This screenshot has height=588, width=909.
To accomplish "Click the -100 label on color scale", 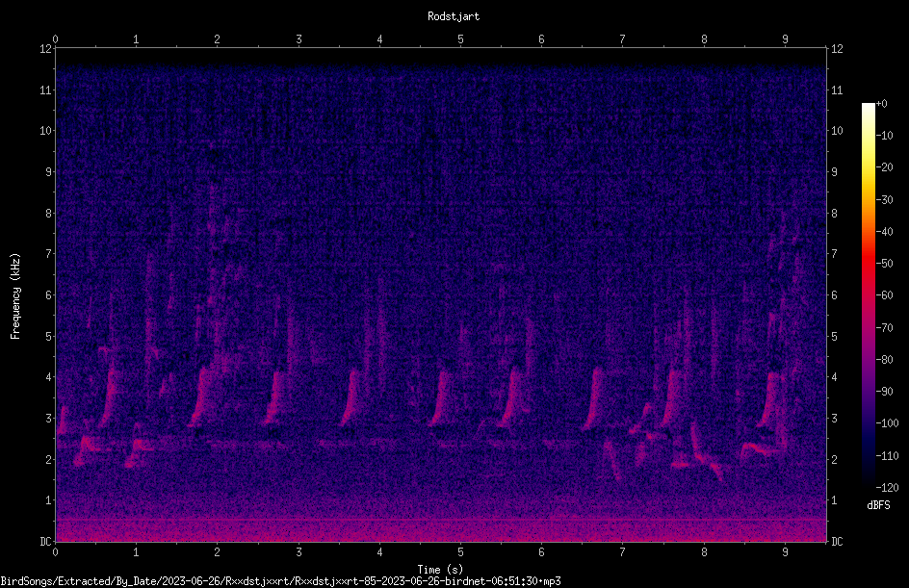I will (887, 423).
